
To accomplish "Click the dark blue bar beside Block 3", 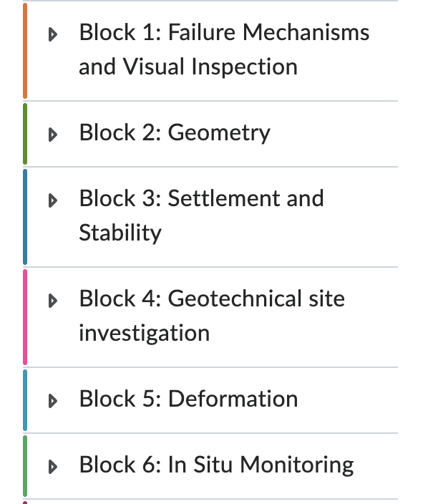I will (x=25, y=217).
